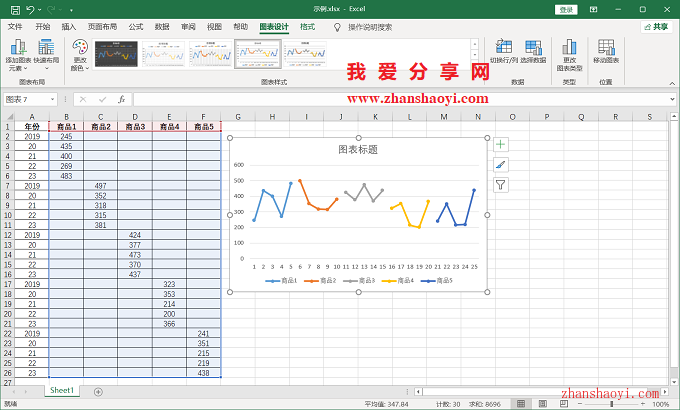Screen dimensions: 680x410
Task: Select column header A
Action: (32, 117)
